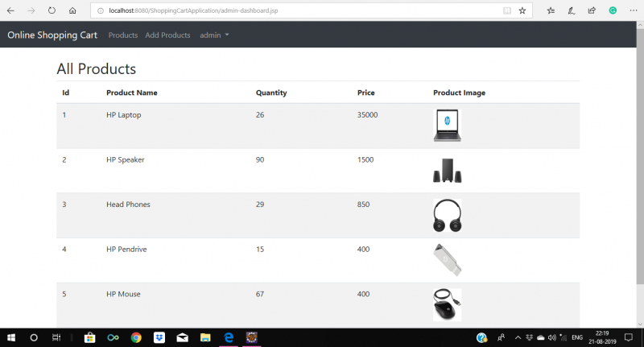
Task: Open the volume control tray icon
Action: 552,337
